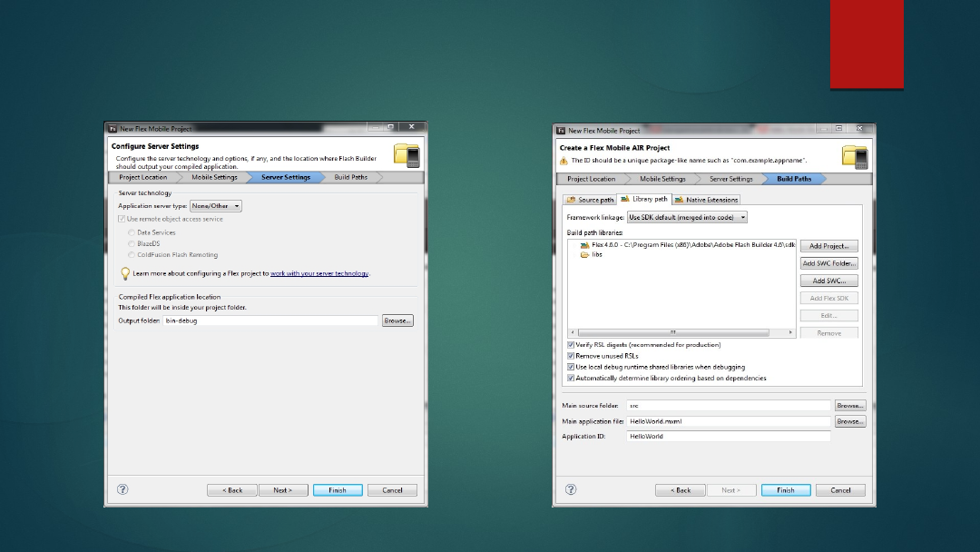Screen dimensions: 980x552
Task: Open the Application server type dropdown
Action: click(216, 206)
